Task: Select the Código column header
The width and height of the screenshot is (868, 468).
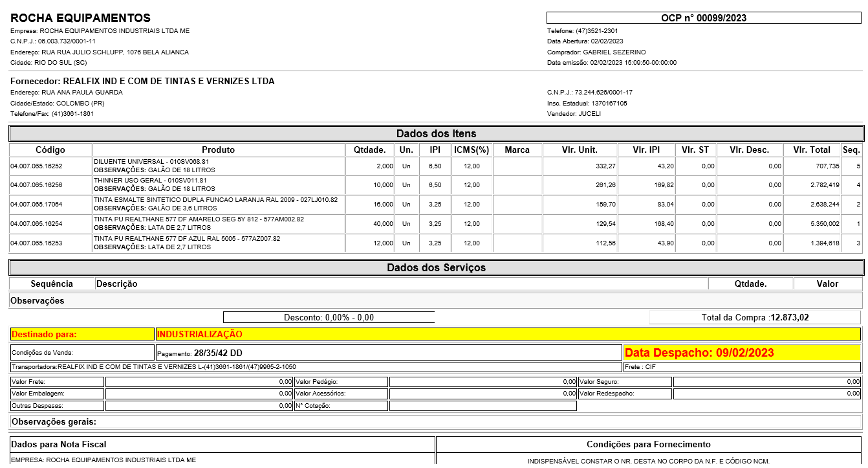Action: (50, 150)
